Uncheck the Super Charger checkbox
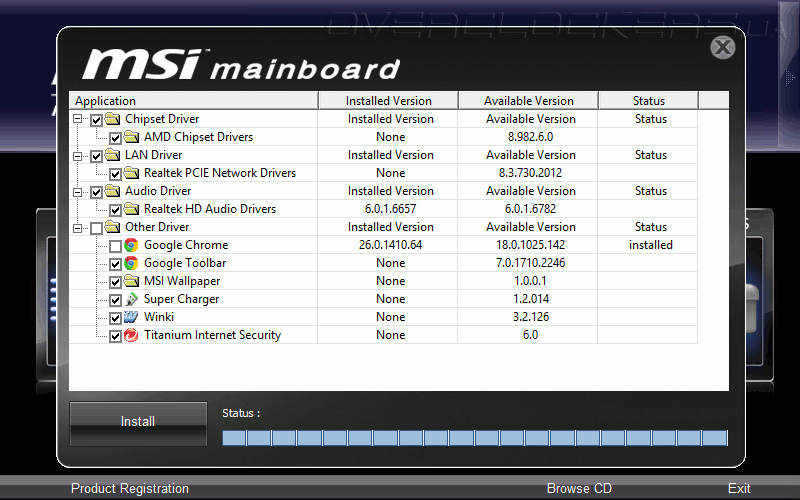This screenshot has height=500, width=800. click(x=115, y=300)
